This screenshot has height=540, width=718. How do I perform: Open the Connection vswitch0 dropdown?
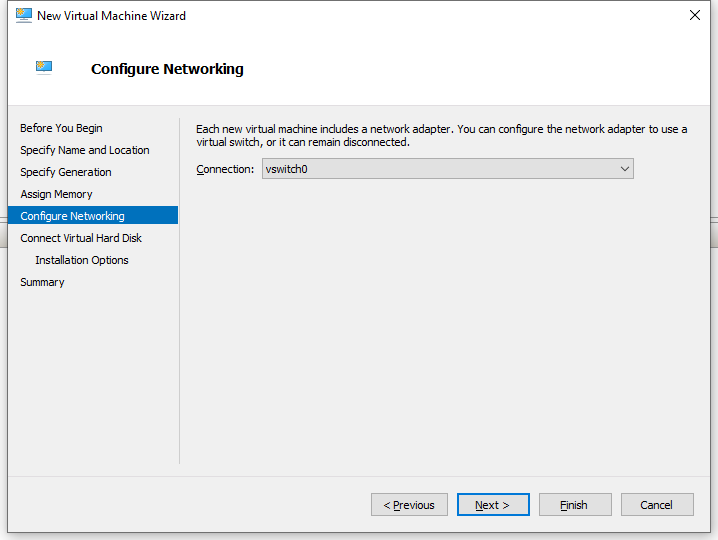click(x=447, y=169)
